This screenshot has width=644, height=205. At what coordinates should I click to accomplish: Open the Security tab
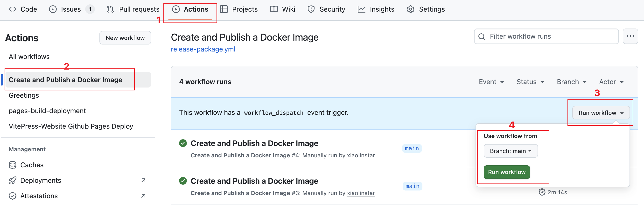point(326,9)
